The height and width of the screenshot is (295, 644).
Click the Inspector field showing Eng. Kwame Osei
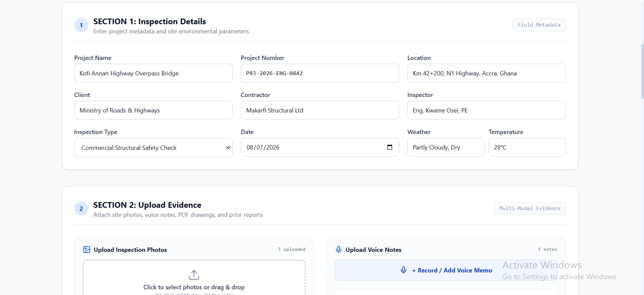click(x=486, y=110)
